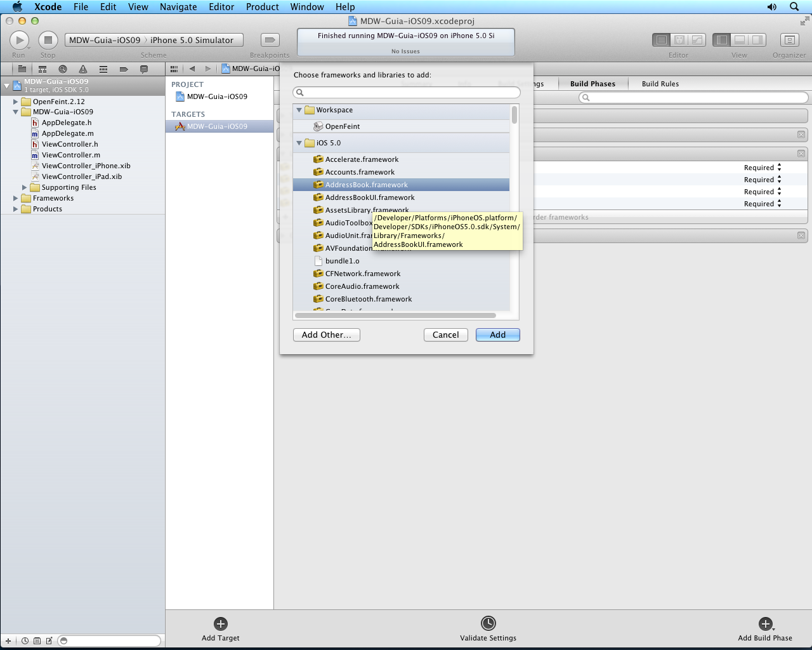Image resolution: width=812 pixels, height=650 pixels.
Task: Collapse the Workspace group in dialog
Action: [299, 110]
